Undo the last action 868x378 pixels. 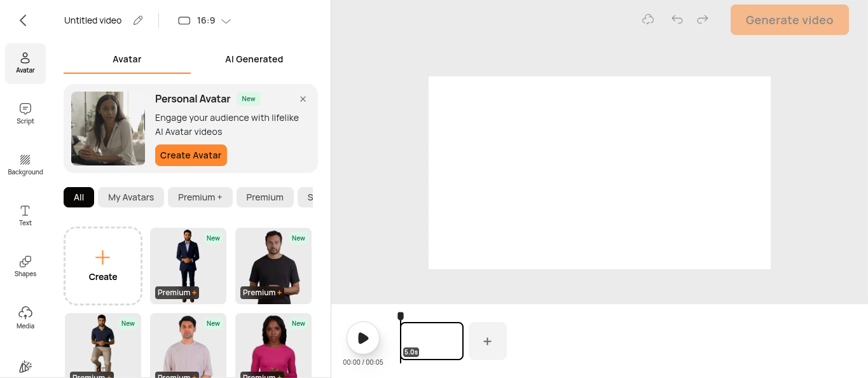pos(677,20)
